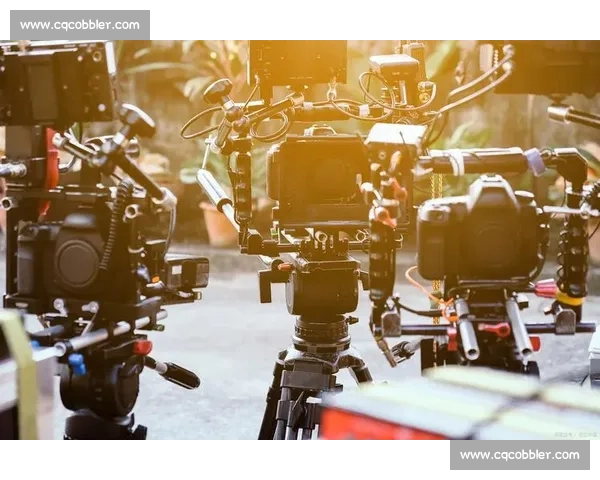The width and height of the screenshot is (600, 480).
Task: Click the pan handle grip of left tripod
Action: [x=178, y=375]
